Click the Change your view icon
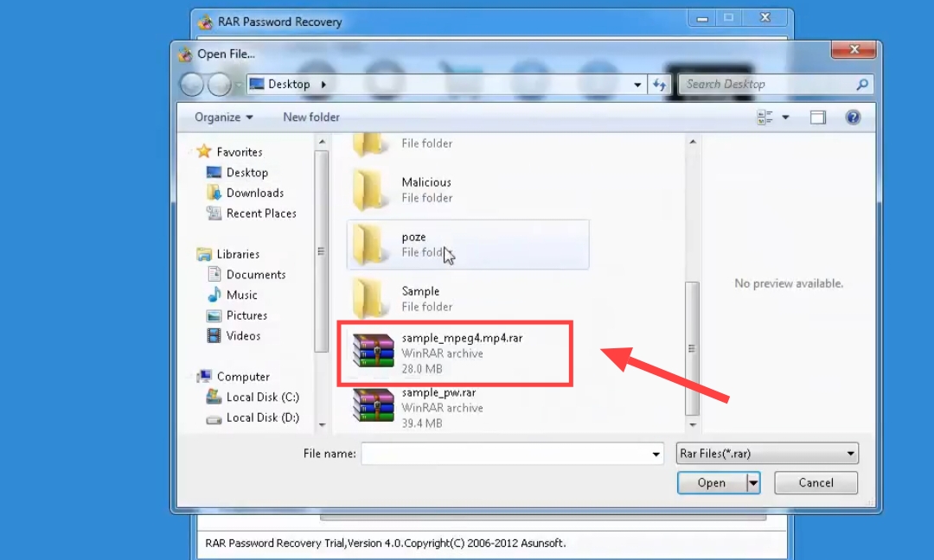The image size is (934, 560). [764, 118]
